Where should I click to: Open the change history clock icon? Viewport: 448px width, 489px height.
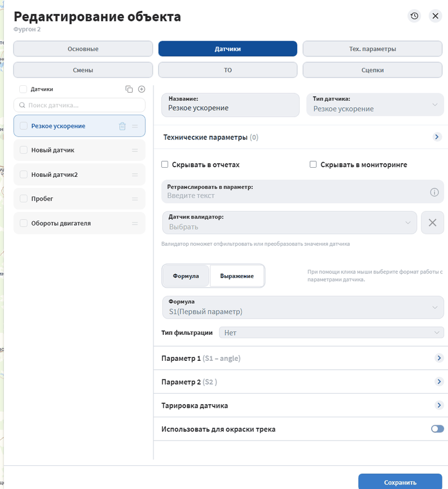pos(414,16)
